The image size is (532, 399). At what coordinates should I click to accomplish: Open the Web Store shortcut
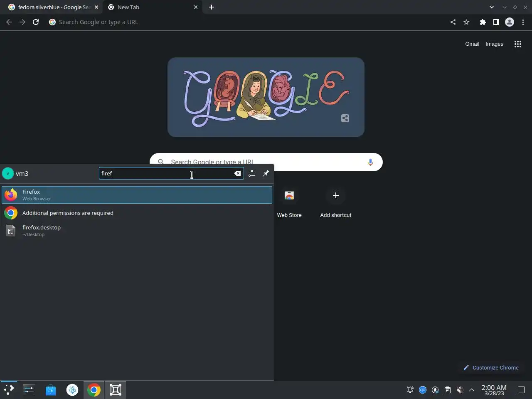coord(289,204)
